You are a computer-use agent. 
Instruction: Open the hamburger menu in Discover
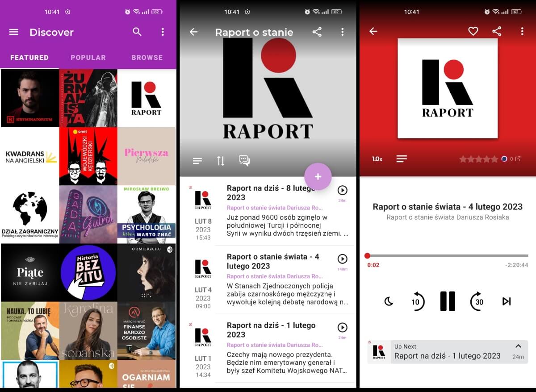(x=14, y=32)
